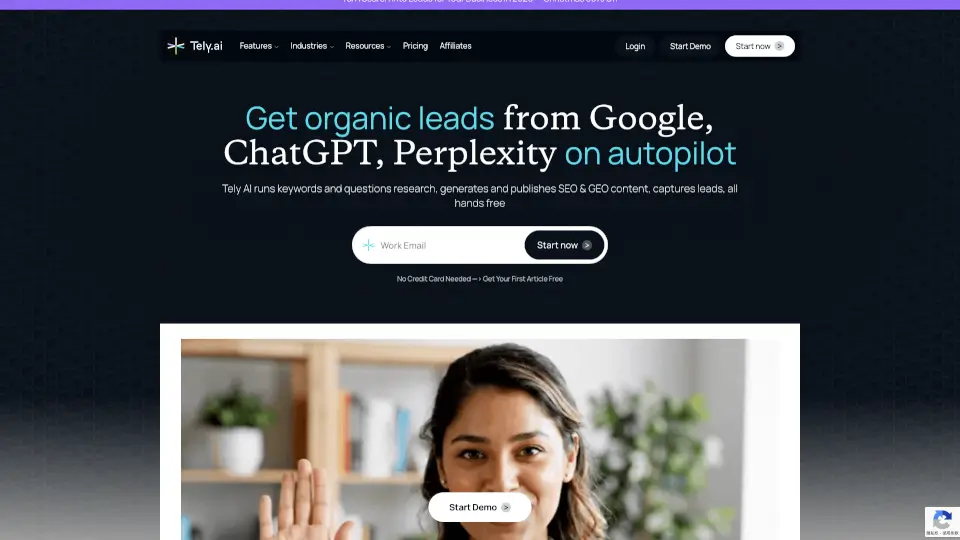The height and width of the screenshot is (540, 960).
Task: Expand the Features dropdown menu
Action: 259,46
